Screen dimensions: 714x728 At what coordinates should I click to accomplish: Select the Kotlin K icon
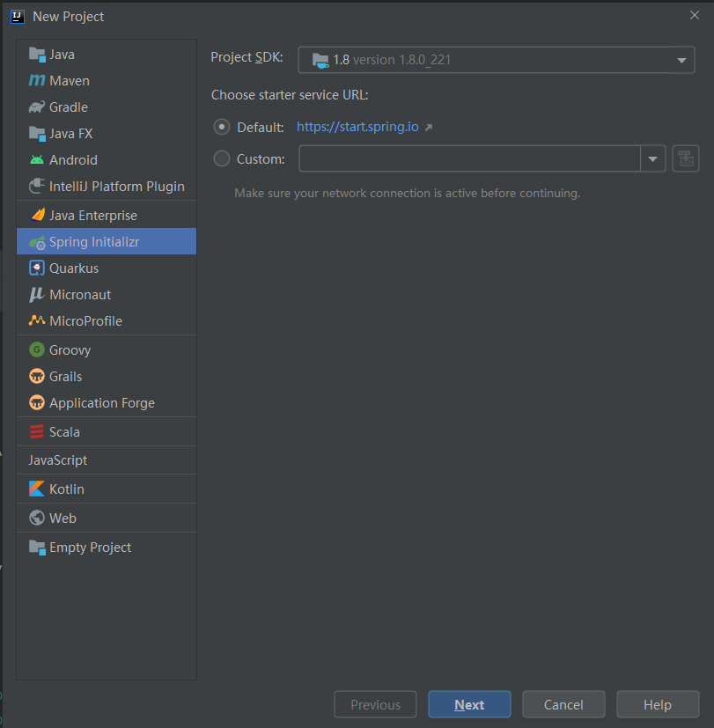tap(37, 489)
